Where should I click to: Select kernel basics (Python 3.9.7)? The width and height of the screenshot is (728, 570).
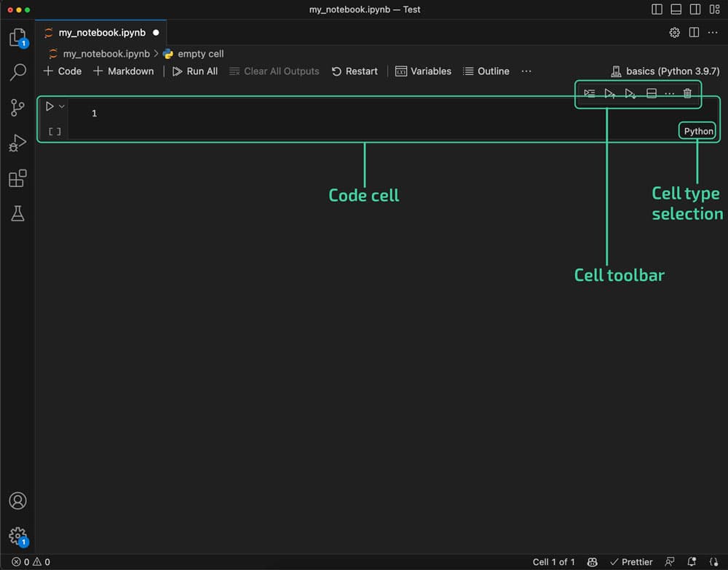(665, 71)
